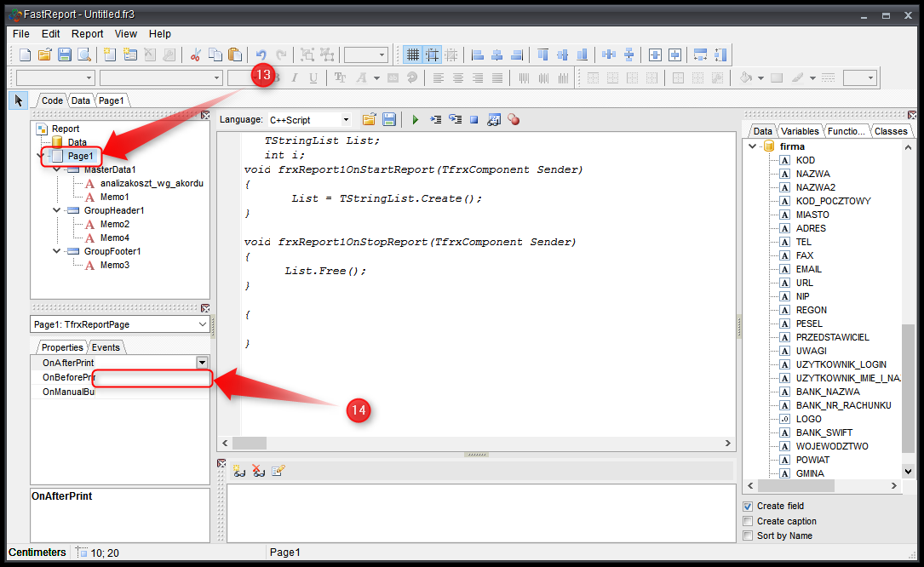Screen dimensions: 924x567
Task: Click the Toggle Breakpoint red circle icon
Action: [514, 120]
